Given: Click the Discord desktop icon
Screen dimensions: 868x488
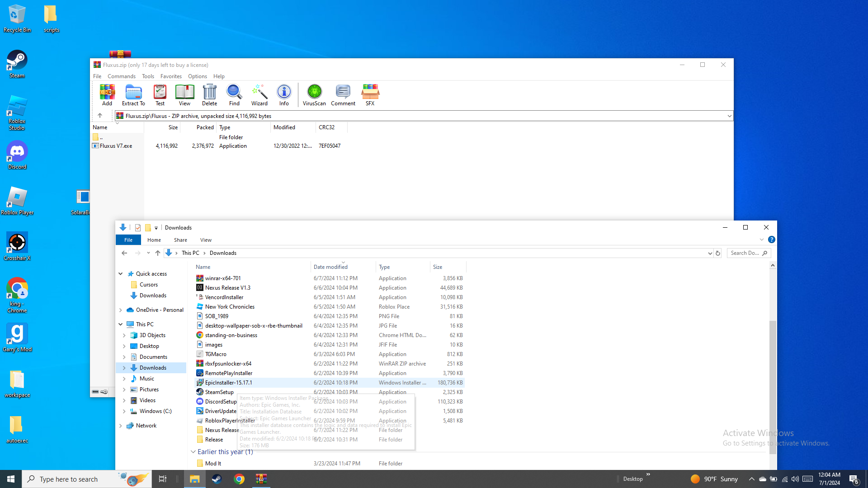Looking at the screenshot, I should [17, 155].
